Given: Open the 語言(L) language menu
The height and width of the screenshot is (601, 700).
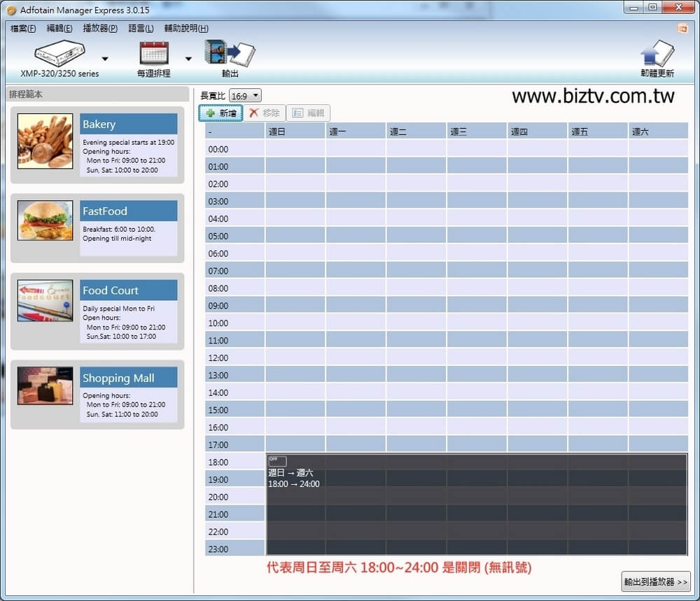Looking at the screenshot, I should point(141,29).
